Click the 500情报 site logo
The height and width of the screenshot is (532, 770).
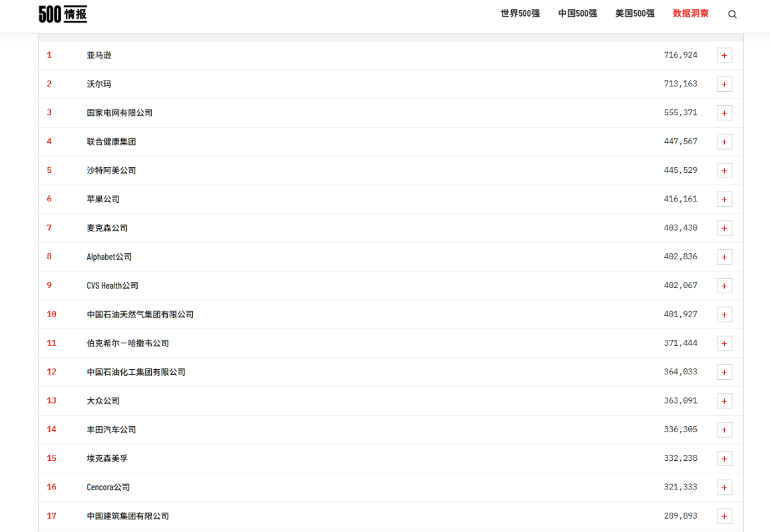click(x=63, y=14)
